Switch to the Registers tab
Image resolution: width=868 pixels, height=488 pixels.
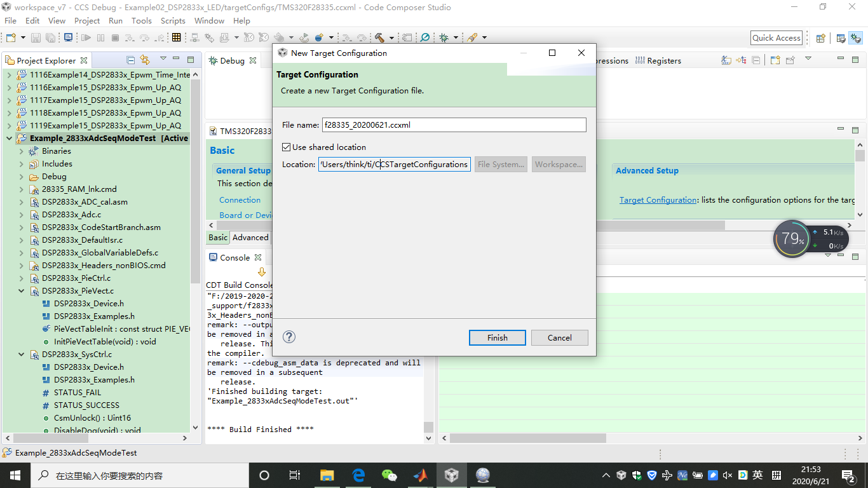658,61
